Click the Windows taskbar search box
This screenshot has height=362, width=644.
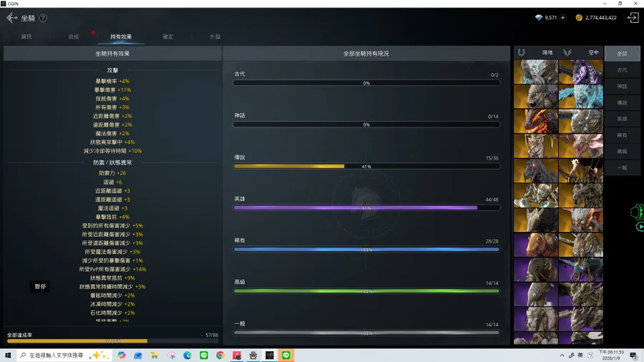point(61,355)
